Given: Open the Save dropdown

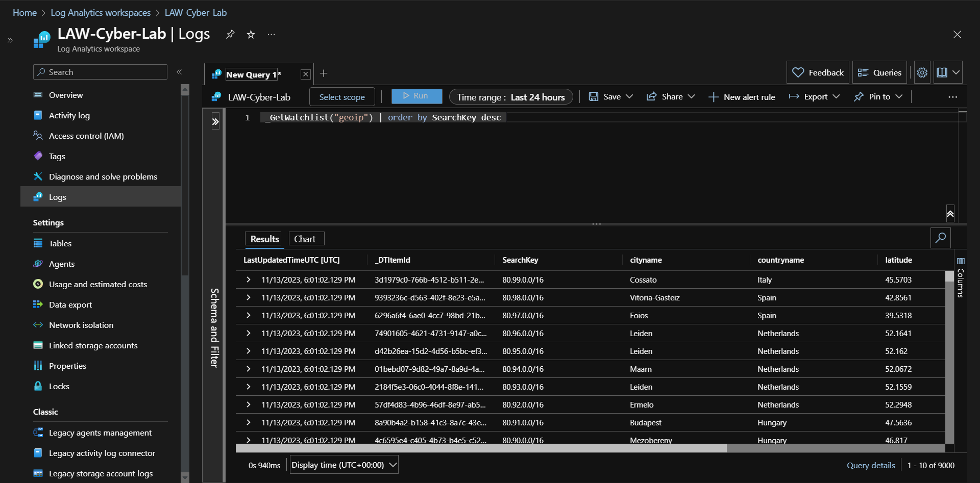Looking at the screenshot, I should [x=610, y=96].
